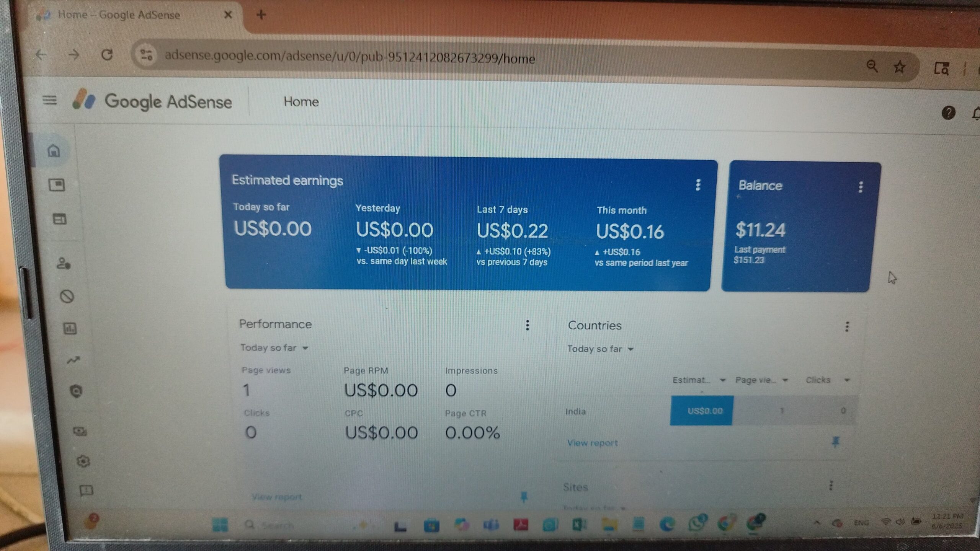
Task: Open the Windows Start button
Action: click(220, 525)
